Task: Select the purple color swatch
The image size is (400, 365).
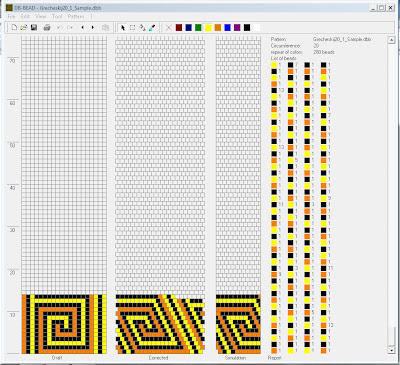Action: [x=237, y=28]
